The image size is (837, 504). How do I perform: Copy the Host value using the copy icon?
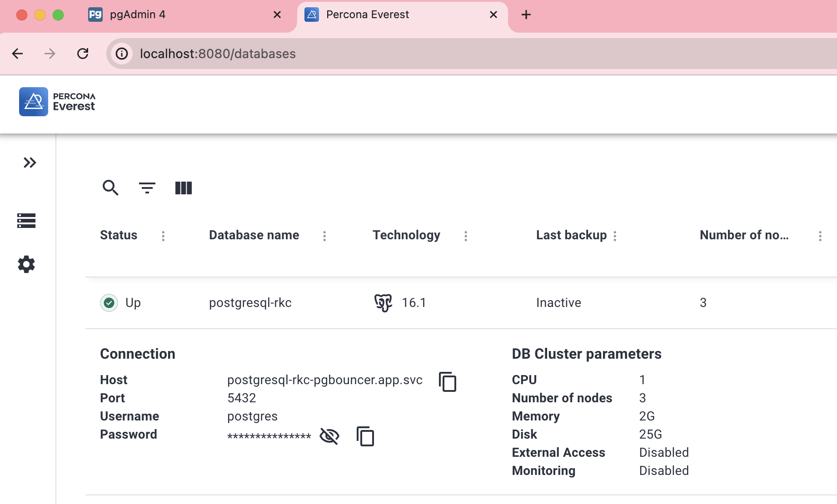(x=448, y=382)
